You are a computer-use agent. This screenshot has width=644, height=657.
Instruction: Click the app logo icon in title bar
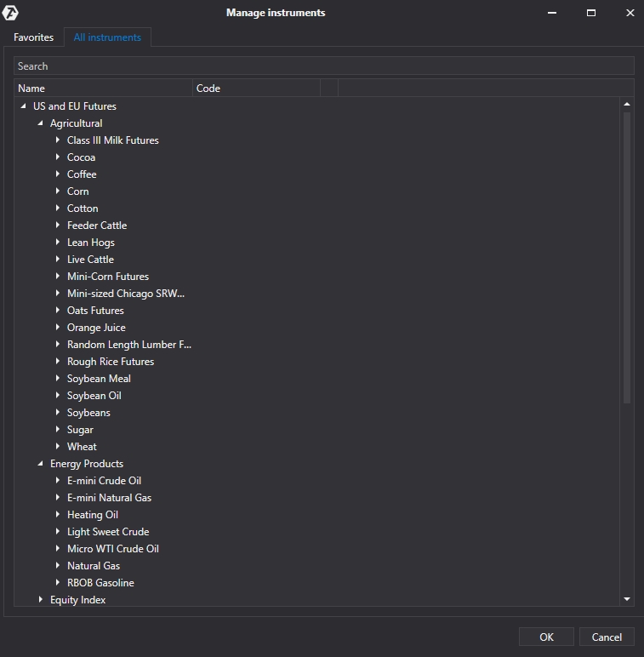[11, 13]
